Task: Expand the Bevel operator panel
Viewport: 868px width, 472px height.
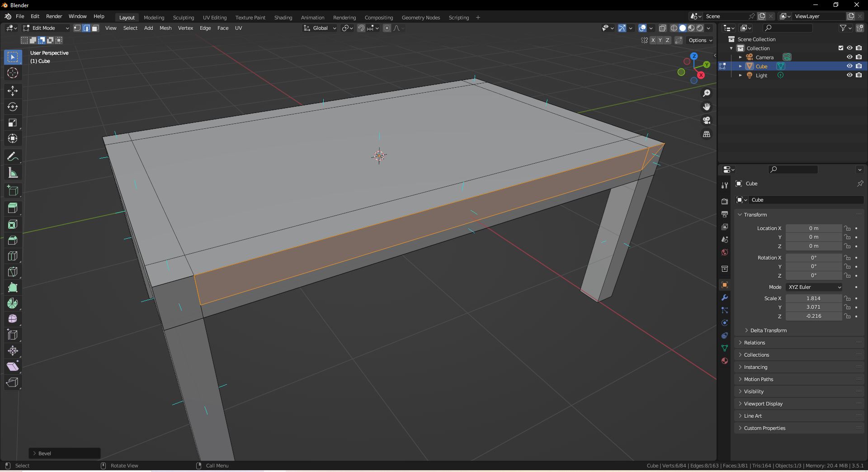Action: [44, 453]
